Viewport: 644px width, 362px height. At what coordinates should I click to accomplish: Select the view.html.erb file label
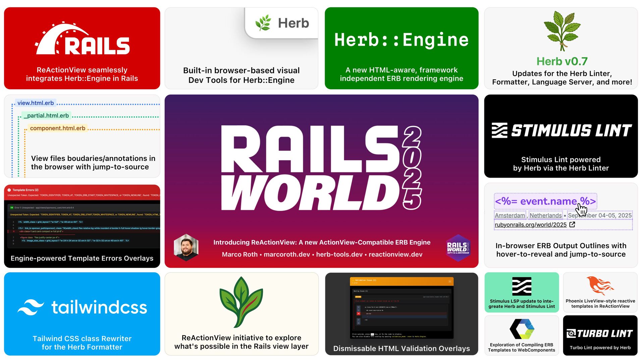36,103
